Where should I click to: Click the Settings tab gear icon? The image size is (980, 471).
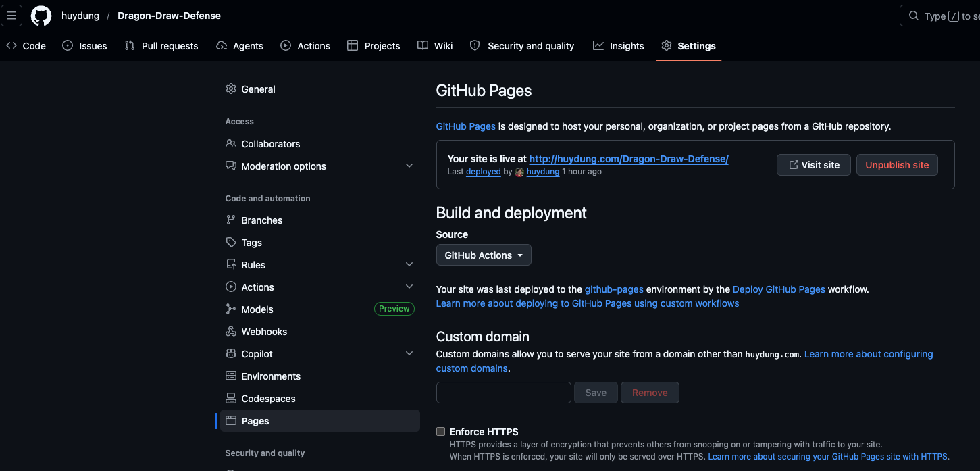(x=667, y=45)
